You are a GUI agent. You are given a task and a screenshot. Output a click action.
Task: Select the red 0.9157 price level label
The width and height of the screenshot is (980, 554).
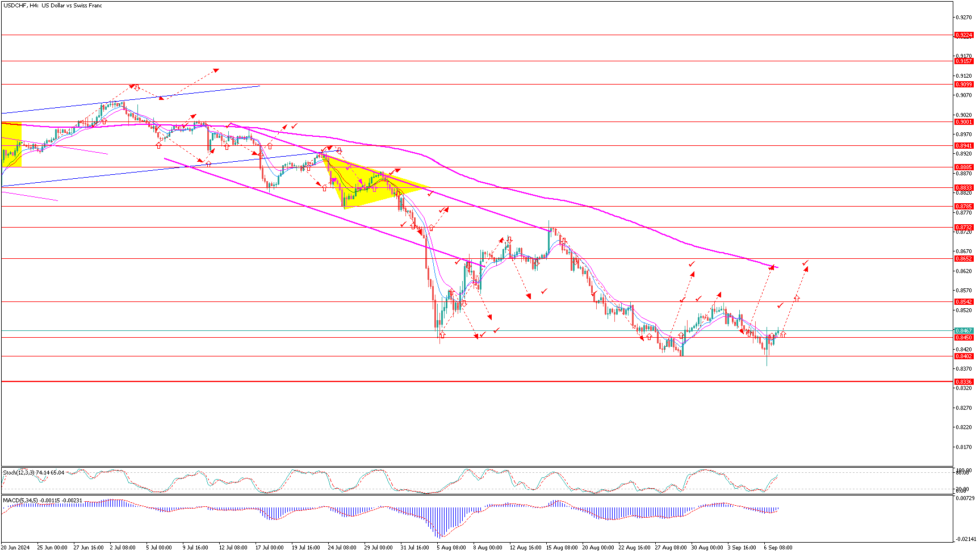pyautogui.click(x=964, y=61)
